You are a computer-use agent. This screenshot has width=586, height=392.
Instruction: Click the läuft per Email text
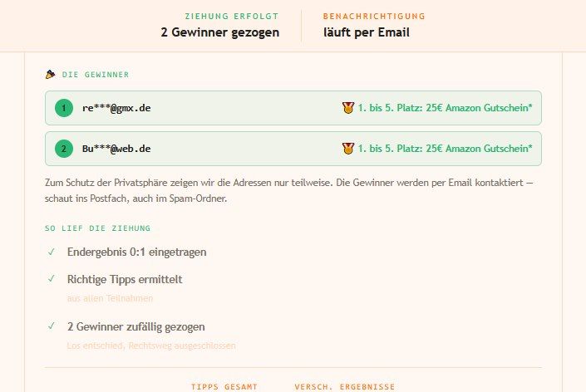coord(367,32)
